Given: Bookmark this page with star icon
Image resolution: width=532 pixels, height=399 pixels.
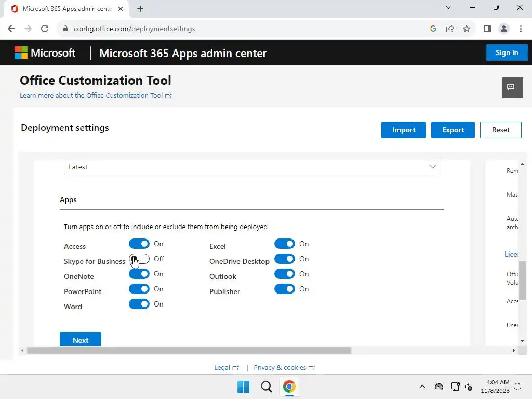Looking at the screenshot, I should point(467,29).
